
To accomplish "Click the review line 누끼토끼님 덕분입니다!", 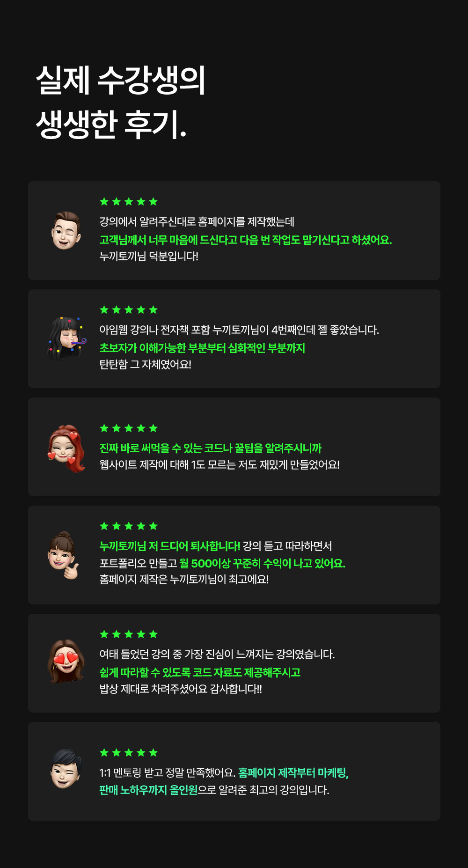I will click(x=149, y=257).
